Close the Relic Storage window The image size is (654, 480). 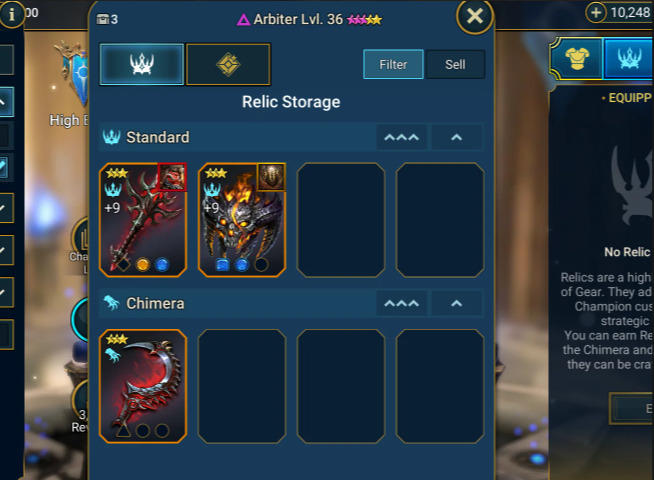(x=475, y=16)
